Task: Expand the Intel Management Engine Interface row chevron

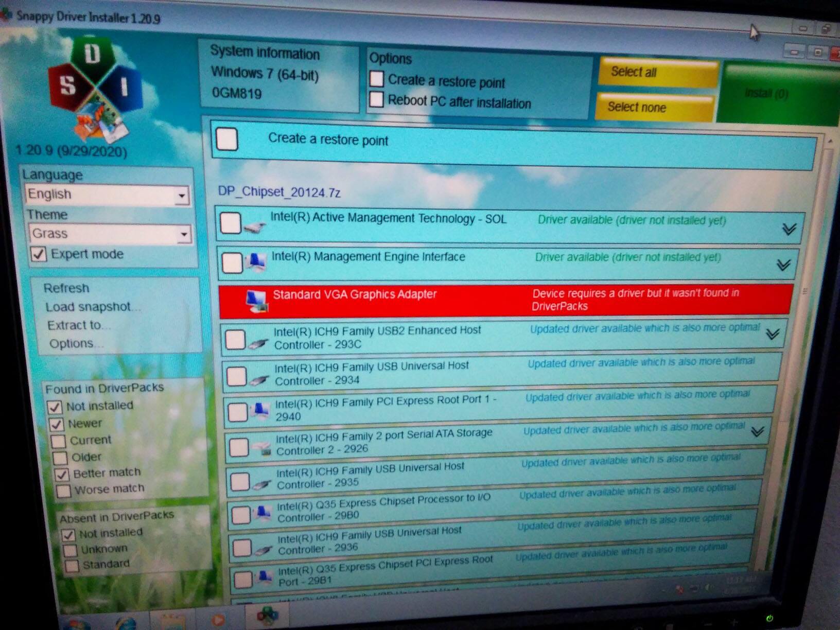Action: 783,265
